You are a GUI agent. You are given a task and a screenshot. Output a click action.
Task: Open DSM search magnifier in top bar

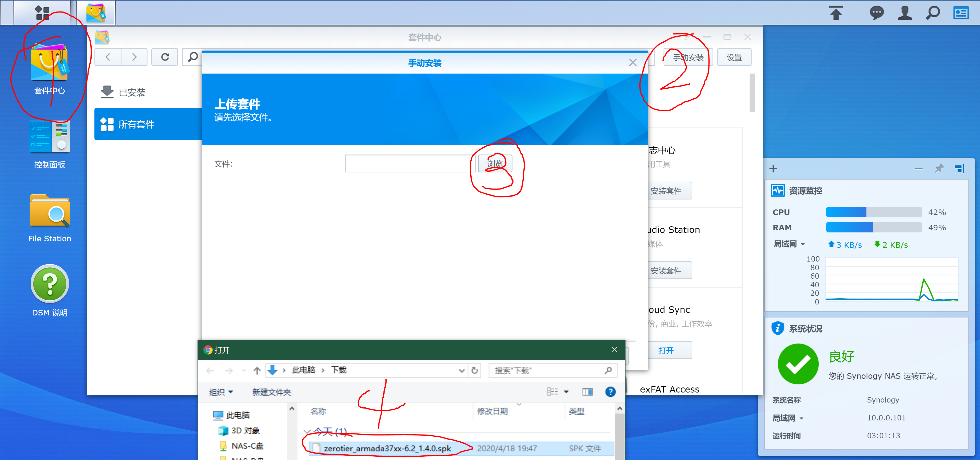(933, 13)
